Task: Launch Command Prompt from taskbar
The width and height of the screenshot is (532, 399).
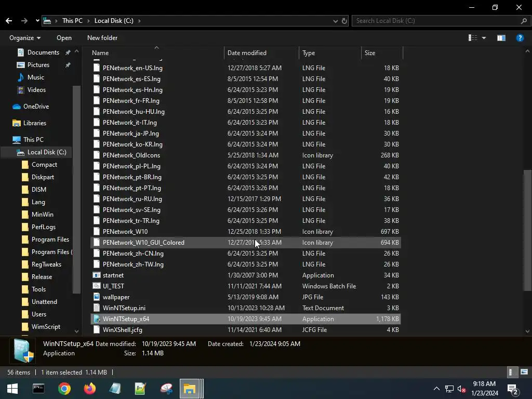Action: pyautogui.click(x=38, y=389)
